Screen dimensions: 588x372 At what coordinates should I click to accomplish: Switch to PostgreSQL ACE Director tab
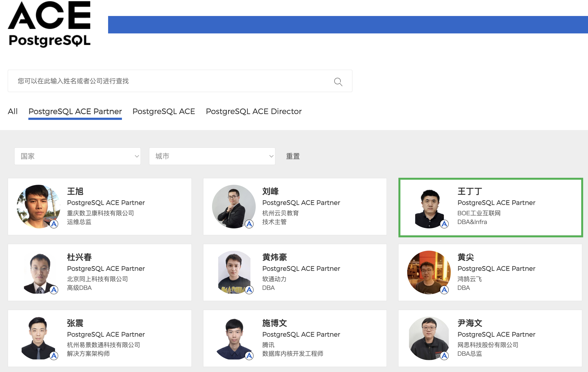[x=254, y=111]
